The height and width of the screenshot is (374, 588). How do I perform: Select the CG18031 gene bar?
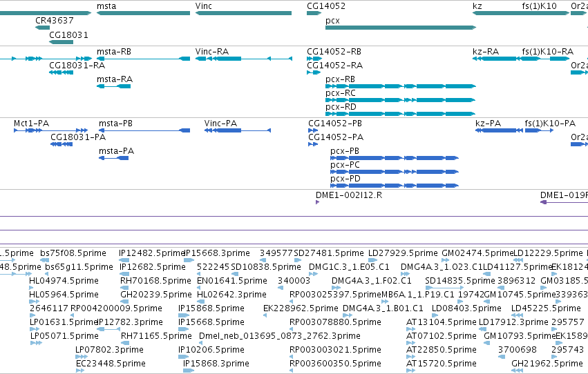[x=61, y=42]
